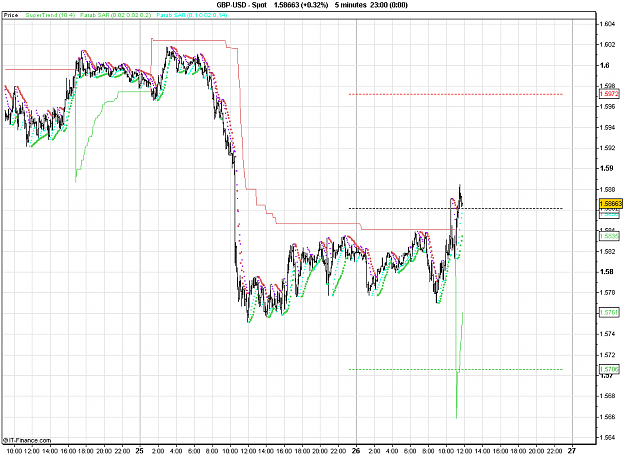Click the green 1.5761 price level tag
The image size is (625, 455).
(x=609, y=312)
